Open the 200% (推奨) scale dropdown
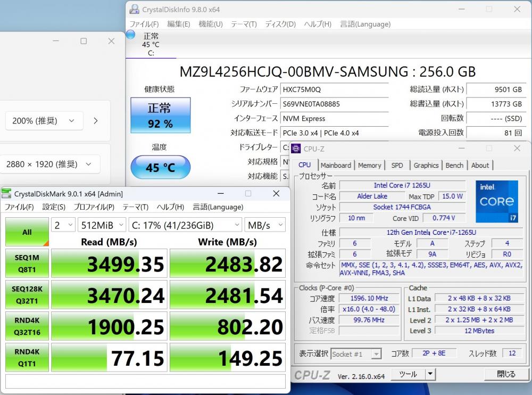The image size is (532, 395). point(44,120)
